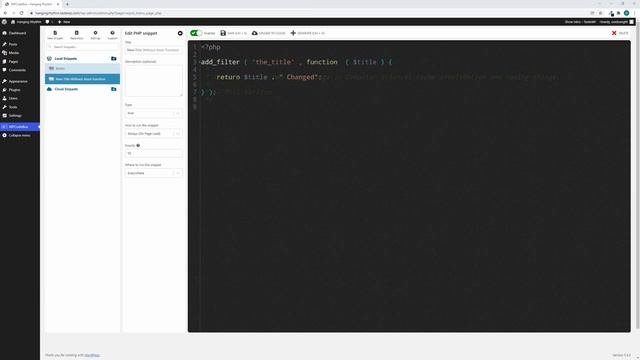The height and width of the screenshot is (360, 640).
Task: Click the WordPress logo in admin bar
Action: point(4,22)
